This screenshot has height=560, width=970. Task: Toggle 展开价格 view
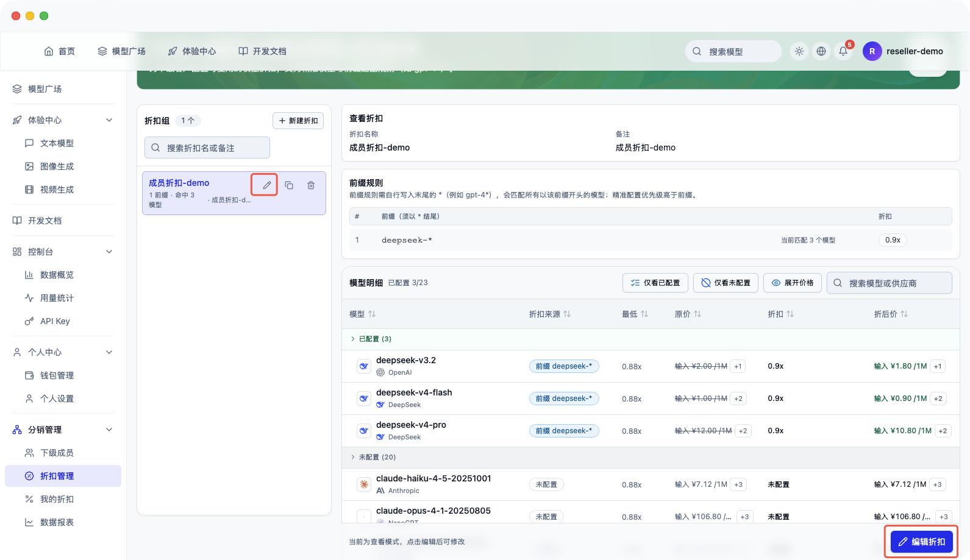click(793, 283)
